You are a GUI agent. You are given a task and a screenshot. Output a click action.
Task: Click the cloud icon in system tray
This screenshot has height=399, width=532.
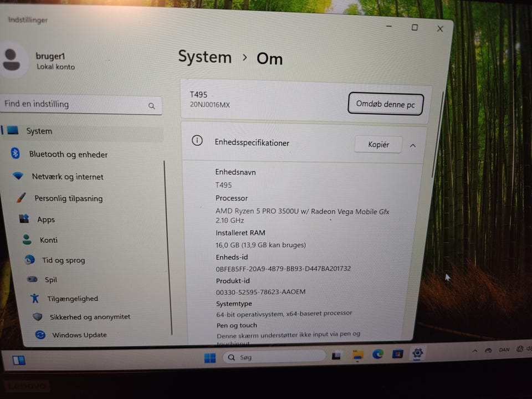(488, 350)
